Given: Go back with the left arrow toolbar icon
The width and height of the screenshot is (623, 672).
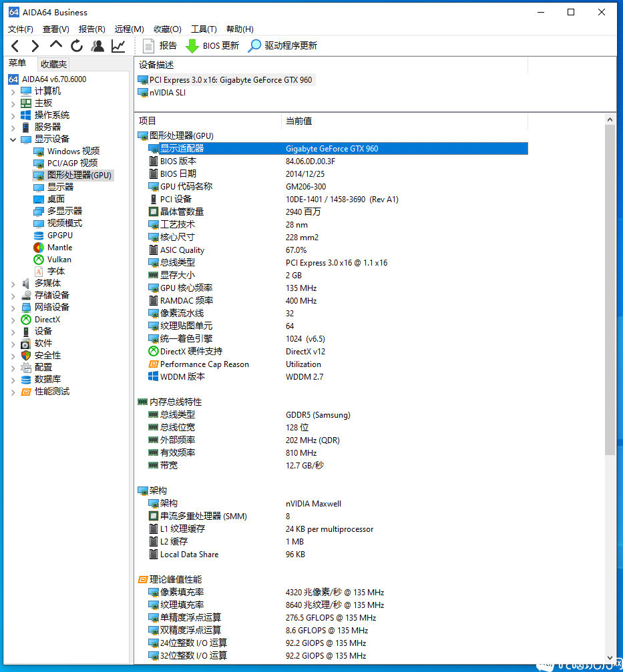Looking at the screenshot, I should click(15, 46).
